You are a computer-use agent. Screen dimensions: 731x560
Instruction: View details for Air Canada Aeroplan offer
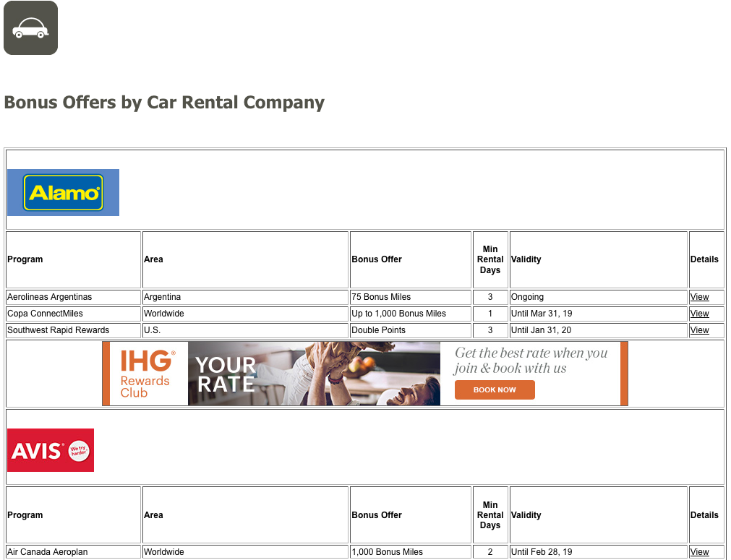tap(699, 551)
